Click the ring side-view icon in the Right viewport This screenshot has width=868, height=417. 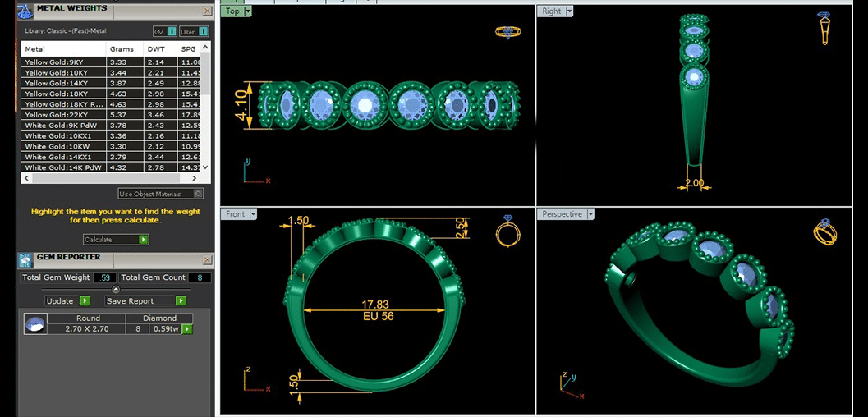click(x=824, y=28)
